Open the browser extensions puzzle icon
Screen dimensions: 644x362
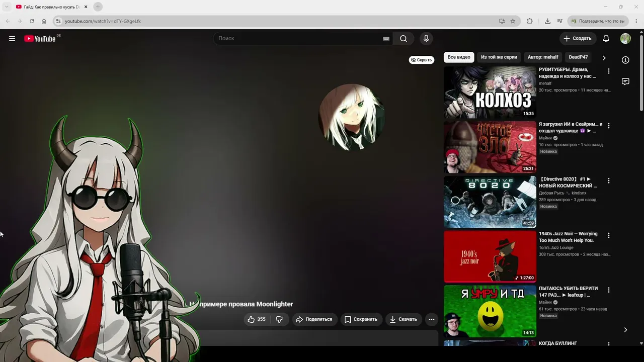pyautogui.click(x=530, y=21)
